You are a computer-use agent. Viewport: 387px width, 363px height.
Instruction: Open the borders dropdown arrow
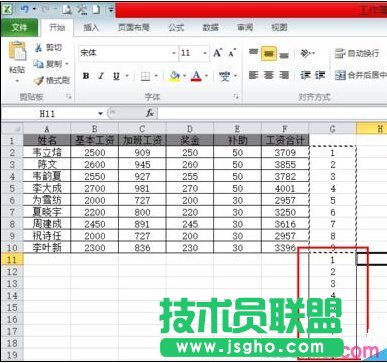coord(156,77)
